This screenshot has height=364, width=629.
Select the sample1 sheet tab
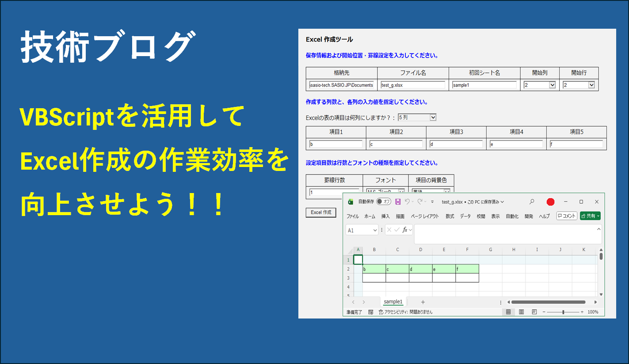click(393, 302)
